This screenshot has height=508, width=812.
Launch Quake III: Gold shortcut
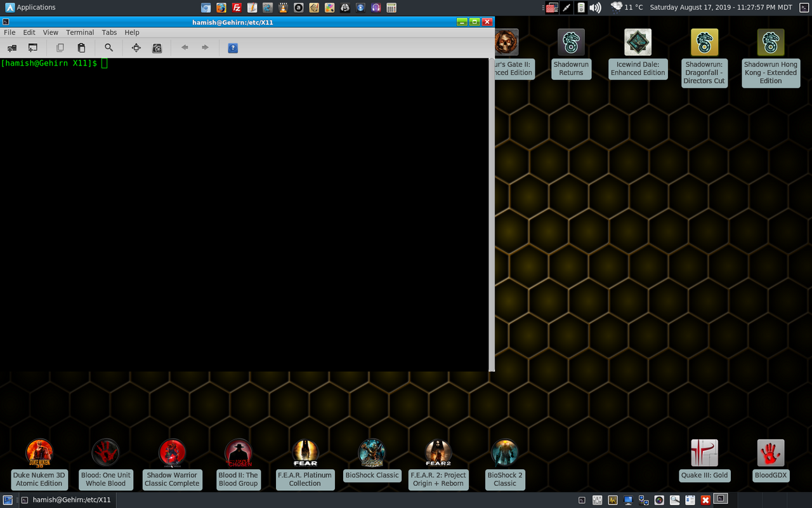coord(704,460)
